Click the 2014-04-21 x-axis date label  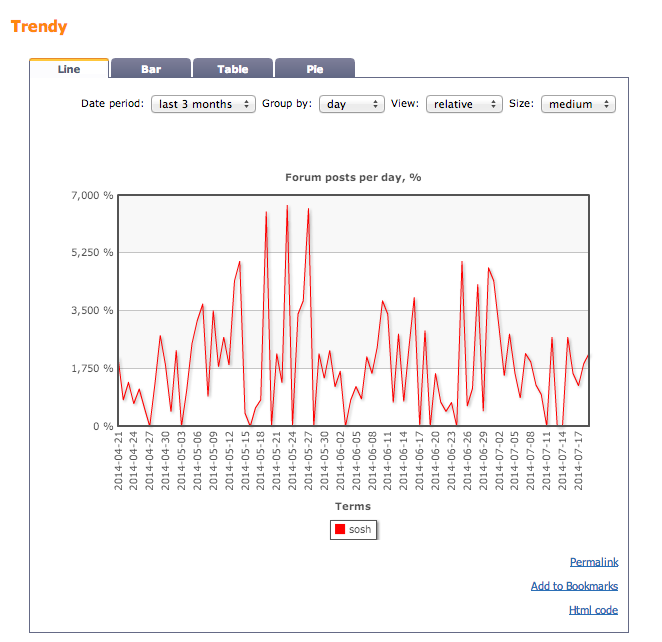(119, 462)
